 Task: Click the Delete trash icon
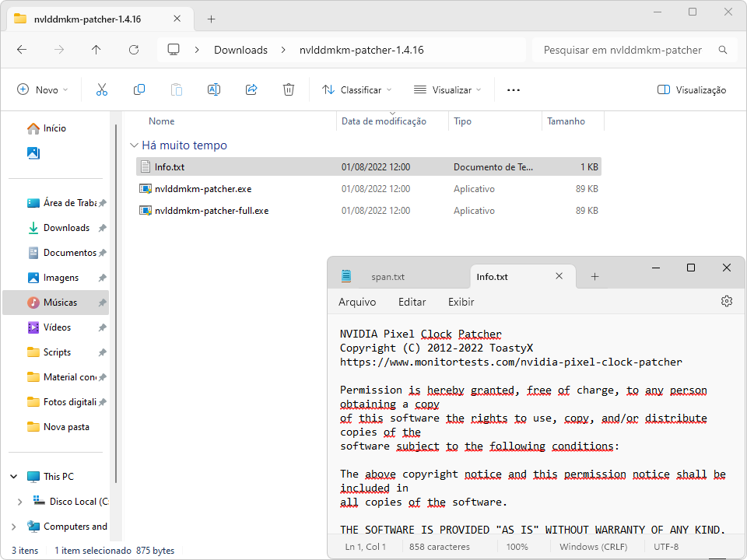288,89
